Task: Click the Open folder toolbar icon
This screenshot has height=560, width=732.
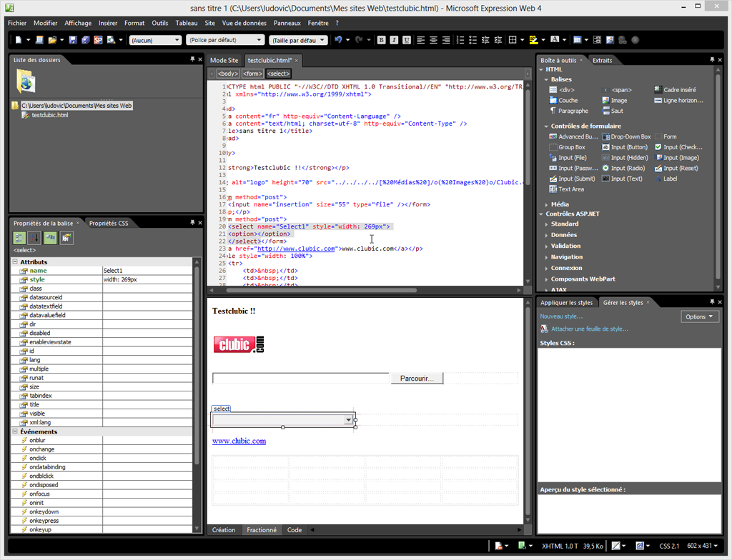Action: point(51,40)
